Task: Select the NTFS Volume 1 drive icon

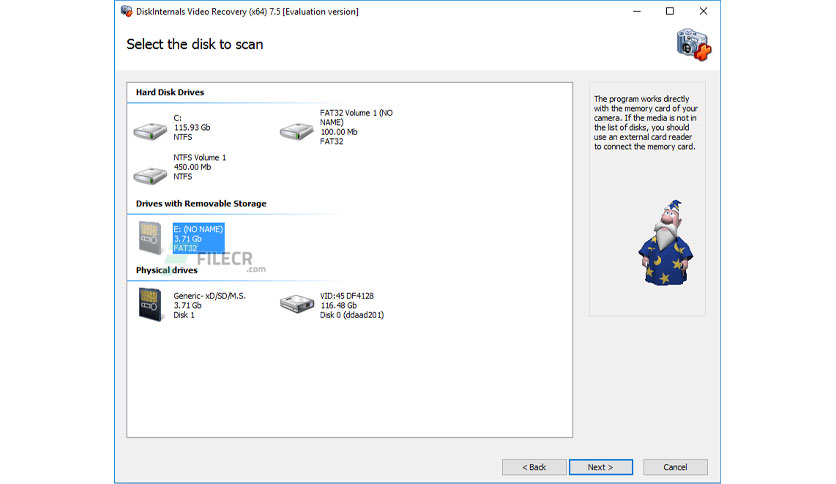Action: (150, 175)
